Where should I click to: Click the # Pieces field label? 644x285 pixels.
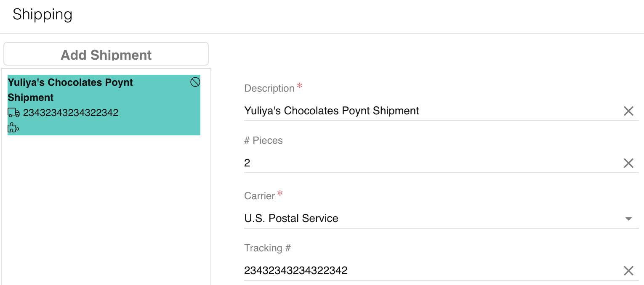point(263,140)
